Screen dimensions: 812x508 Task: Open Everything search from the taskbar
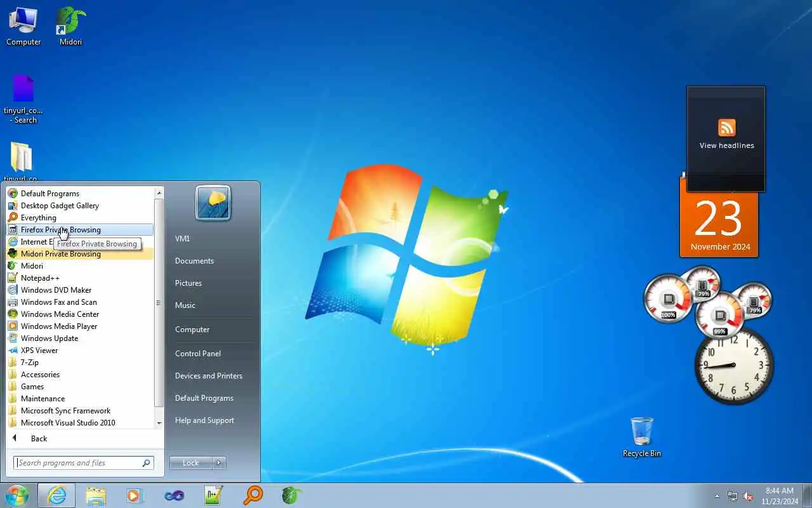click(252, 495)
